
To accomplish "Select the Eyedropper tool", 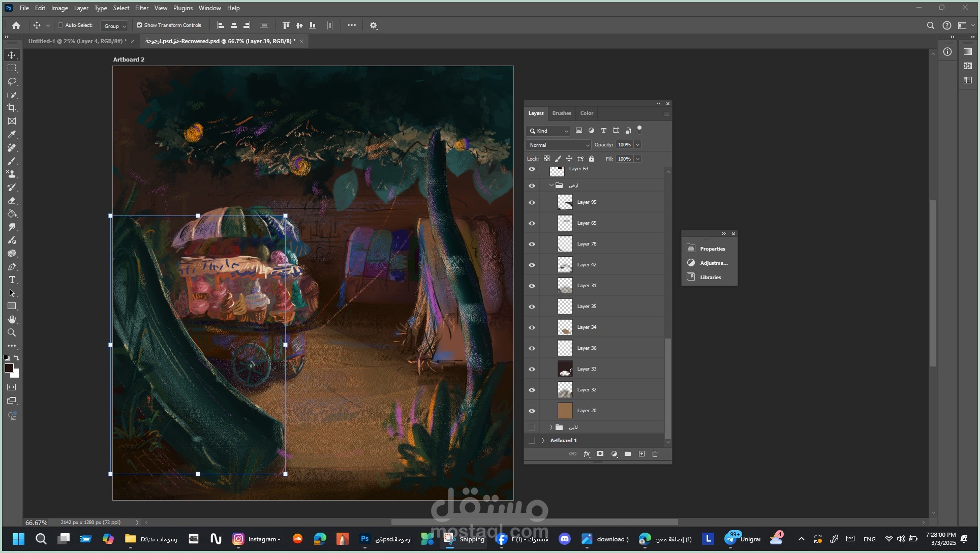I will pos(12,135).
